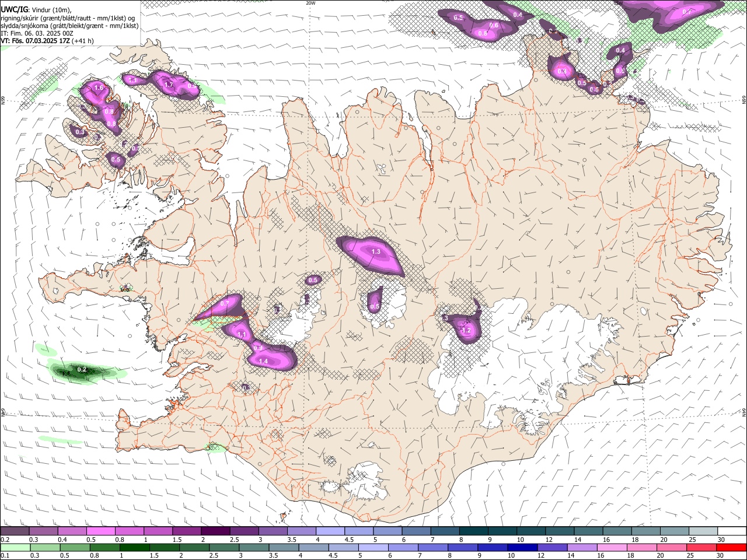Click the 1.6 snowfall value in the Westfjords

tap(99, 88)
